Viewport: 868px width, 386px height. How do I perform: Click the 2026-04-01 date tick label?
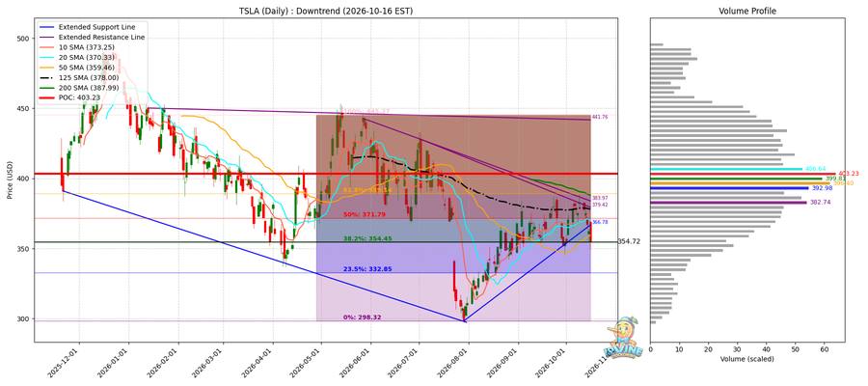[x=259, y=363]
